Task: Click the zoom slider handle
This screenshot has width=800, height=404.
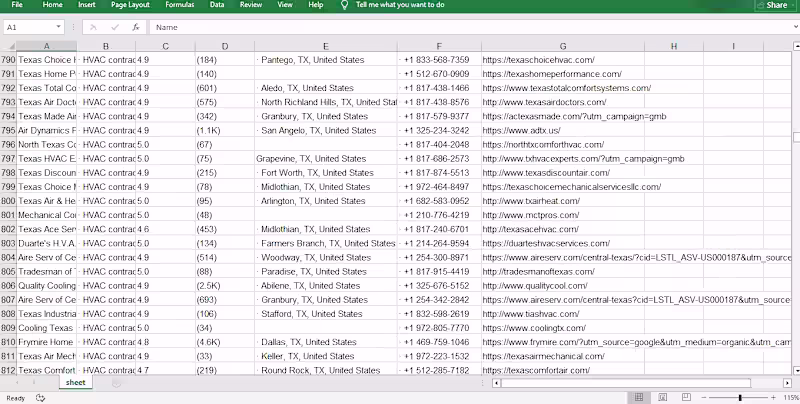Action: pyautogui.click(x=740, y=397)
